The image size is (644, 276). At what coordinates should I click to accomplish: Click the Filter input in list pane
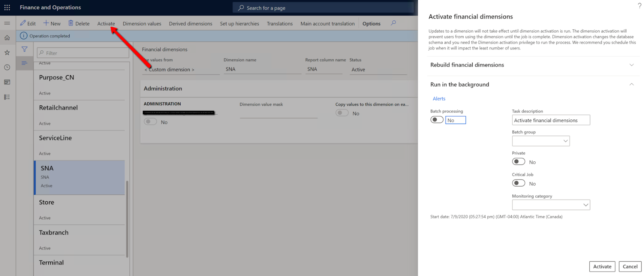point(83,53)
